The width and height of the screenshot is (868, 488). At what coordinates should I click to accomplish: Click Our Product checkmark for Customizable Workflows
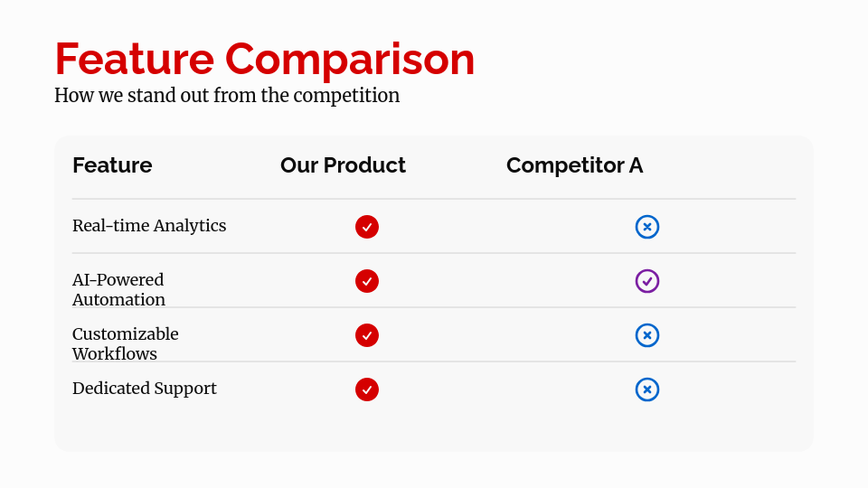tap(367, 335)
